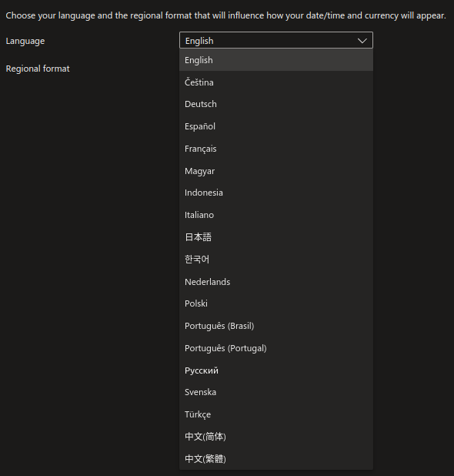Choose 日本語 (Japanese) option
The height and width of the screenshot is (476, 454).
(x=276, y=237)
